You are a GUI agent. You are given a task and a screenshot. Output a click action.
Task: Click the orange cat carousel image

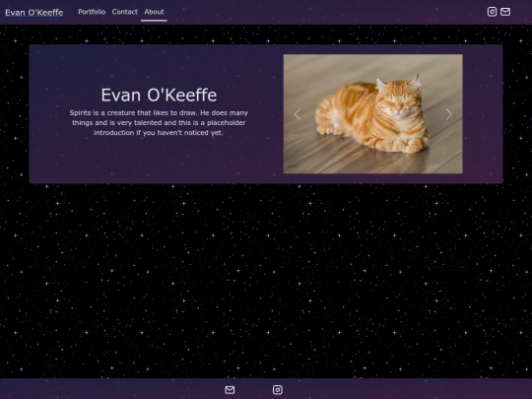(x=372, y=113)
